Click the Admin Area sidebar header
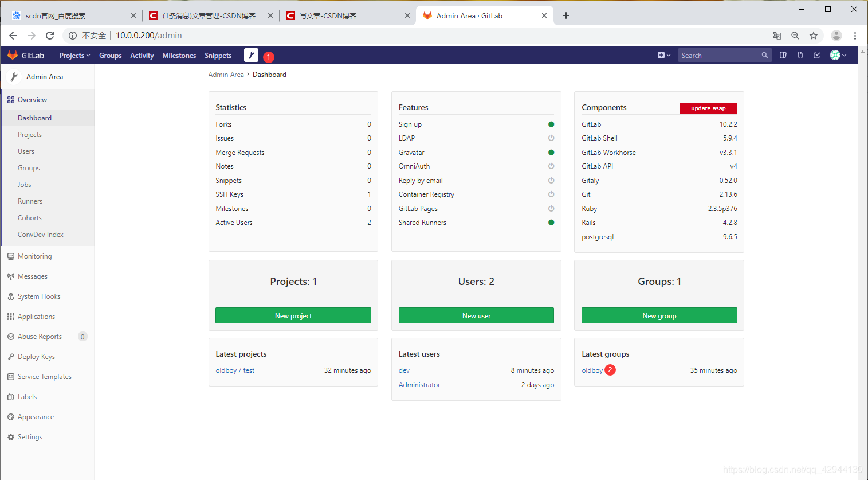Viewport: 868px width, 480px height. pyautogui.click(x=48, y=77)
